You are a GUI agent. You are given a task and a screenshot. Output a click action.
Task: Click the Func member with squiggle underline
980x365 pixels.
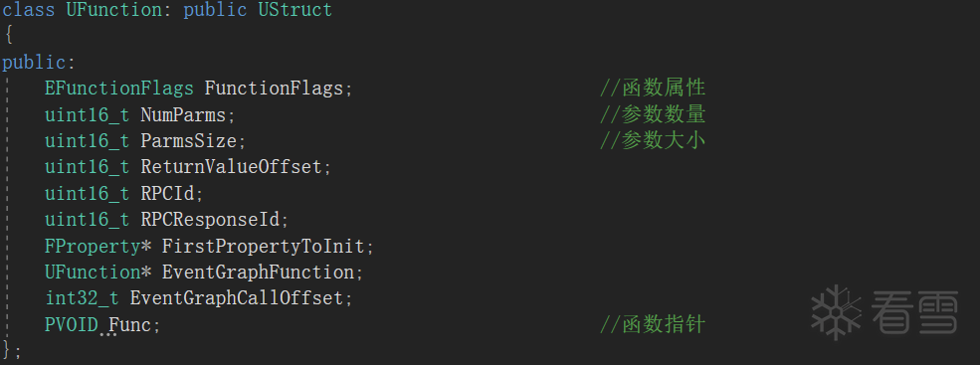(x=130, y=325)
